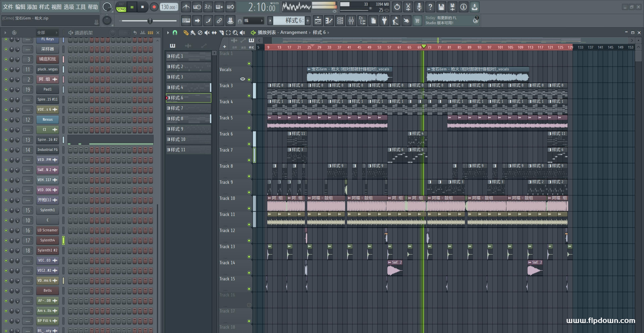Screen dimensions: 644x333
Task: Open the mixer window icon
Action: pyautogui.click(x=351, y=21)
